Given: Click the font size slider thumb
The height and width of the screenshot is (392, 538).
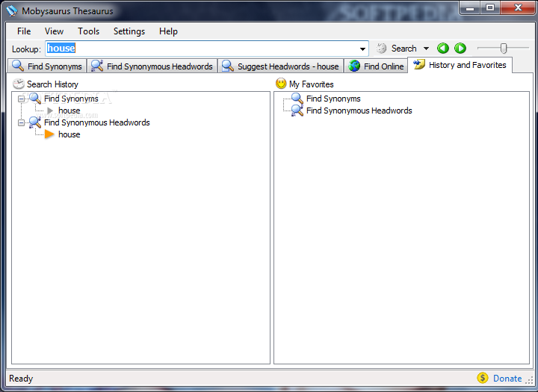Looking at the screenshot, I should pyautogui.click(x=504, y=49).
